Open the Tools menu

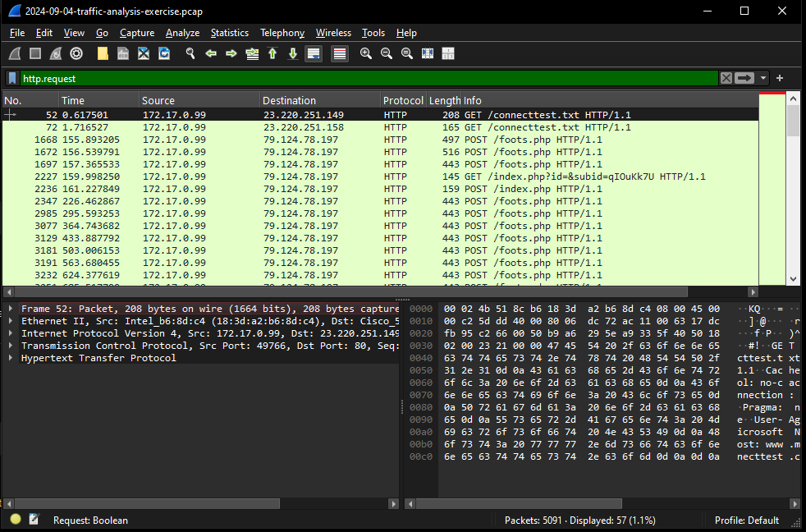373,33
